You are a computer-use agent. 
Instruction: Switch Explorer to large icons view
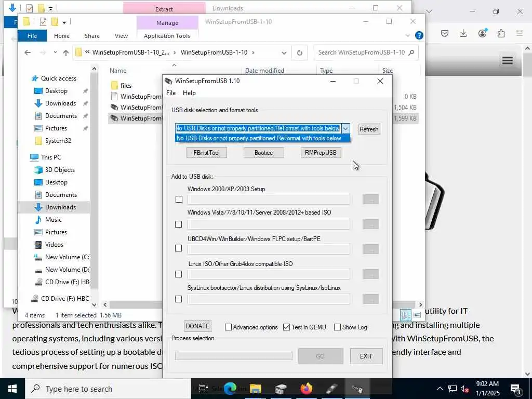coord(417,315)
